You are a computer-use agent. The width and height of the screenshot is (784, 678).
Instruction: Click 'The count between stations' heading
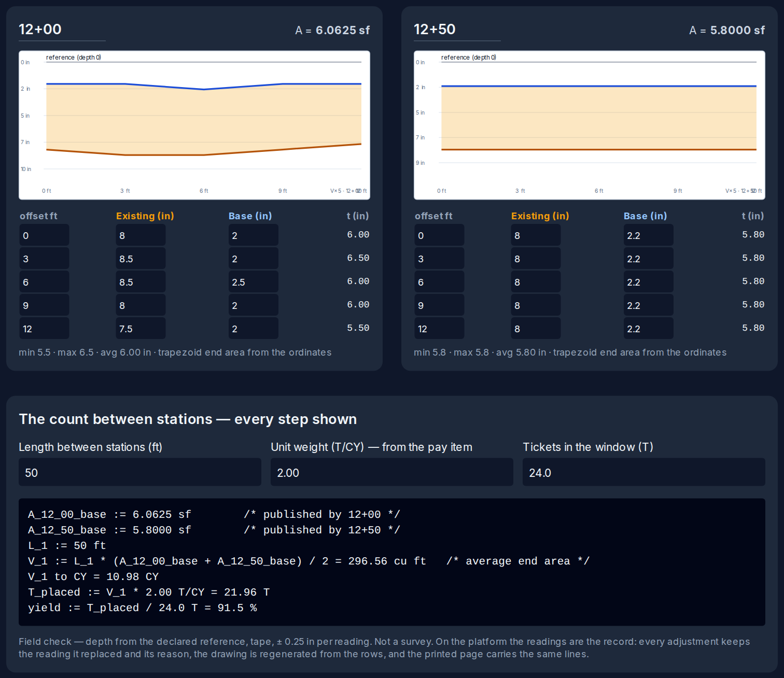point(188,419)
